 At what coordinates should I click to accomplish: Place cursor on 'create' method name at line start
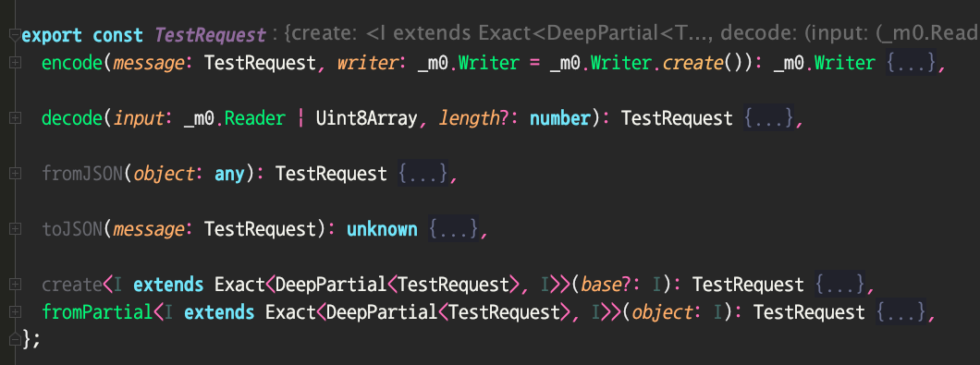coord(72,285)
